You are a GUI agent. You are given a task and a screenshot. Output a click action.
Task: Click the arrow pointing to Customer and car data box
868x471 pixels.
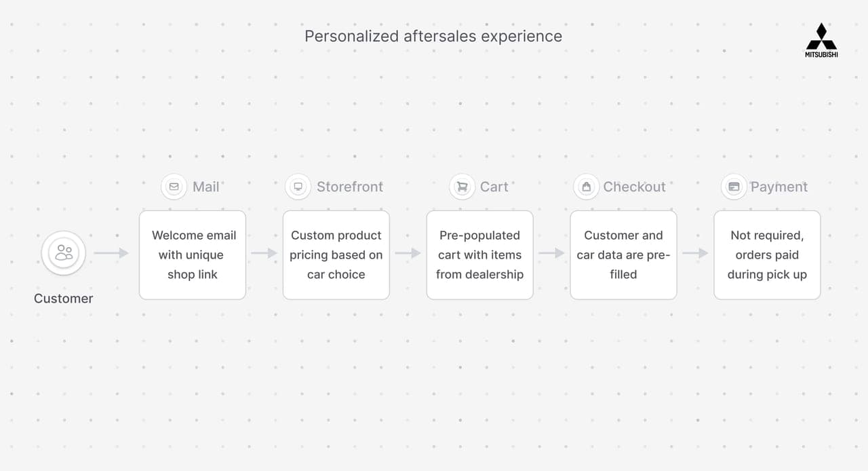tap(551, 253)
